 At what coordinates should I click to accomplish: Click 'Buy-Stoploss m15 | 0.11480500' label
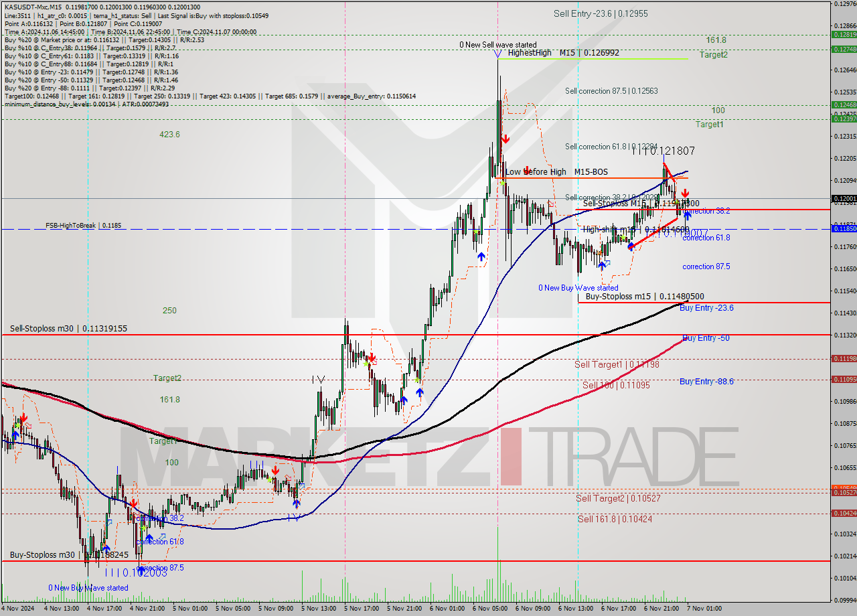[x=644, y=296]
